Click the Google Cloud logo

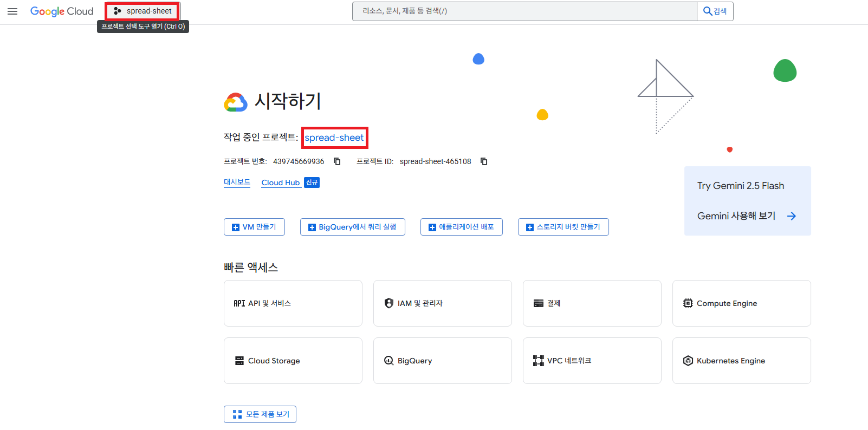[62, 11]
